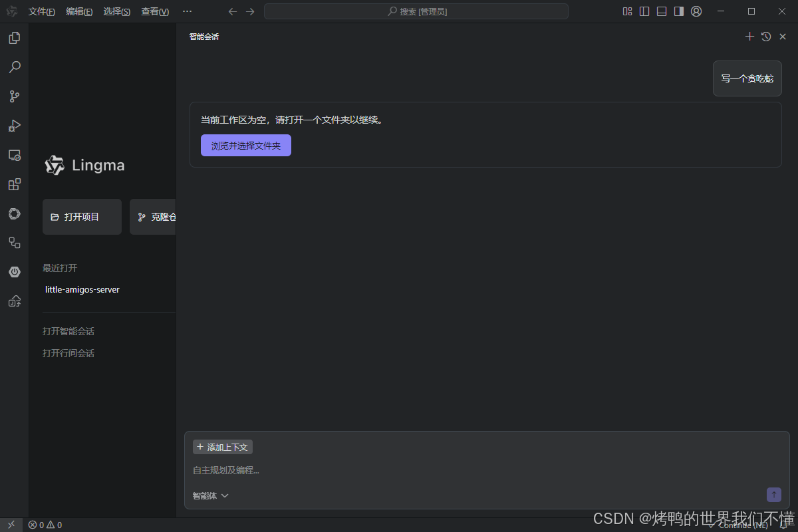Open the 选择(S) menu
The width and height of the screenshot is (798, 532).
tap(117, 11)
